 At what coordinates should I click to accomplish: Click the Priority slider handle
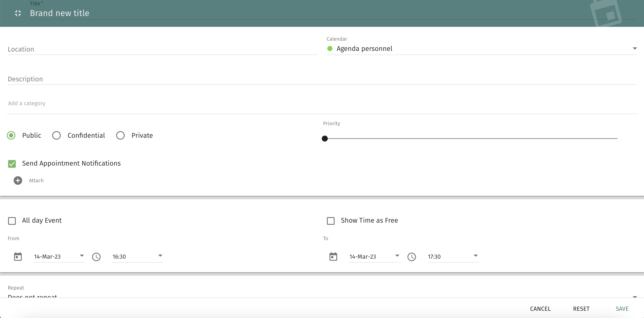[x=325, y=139]
